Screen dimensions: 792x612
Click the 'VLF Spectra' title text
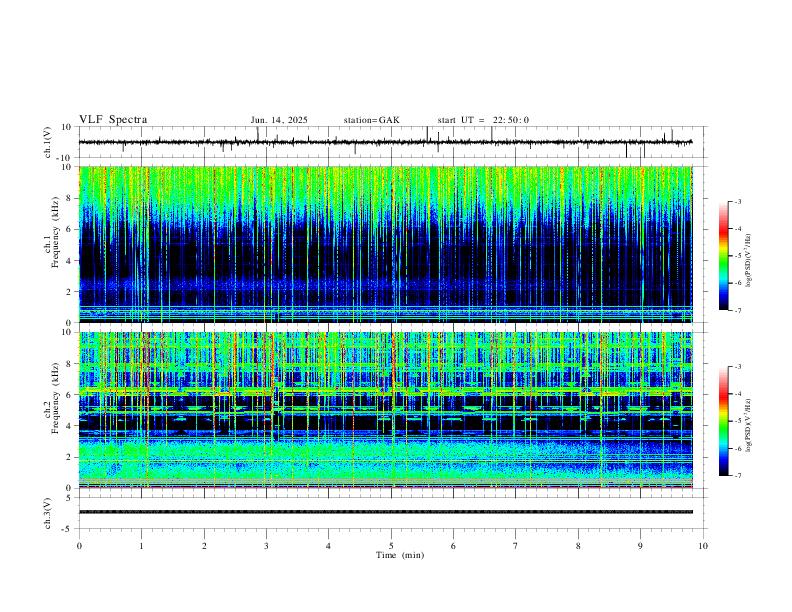click(x=113, y=120)
